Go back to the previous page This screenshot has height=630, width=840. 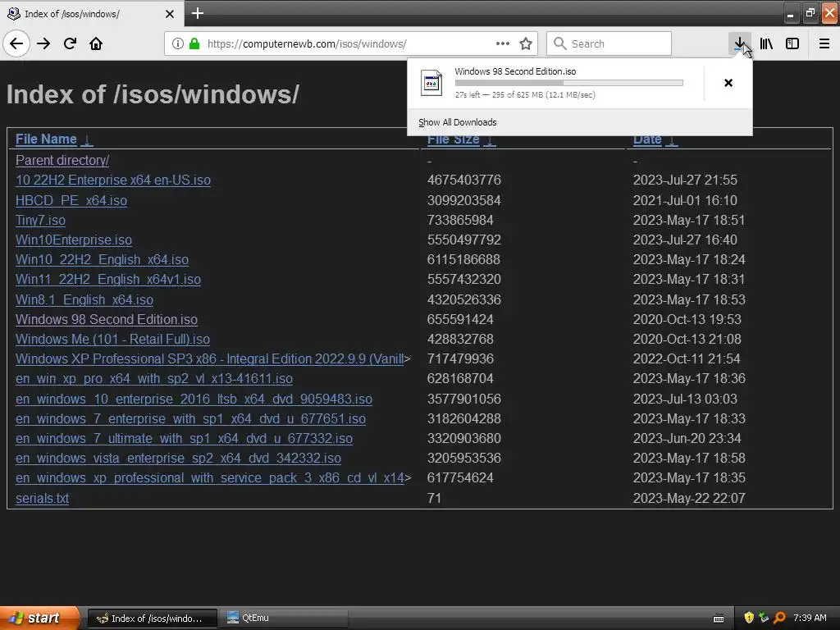click(x=16, y=43)
